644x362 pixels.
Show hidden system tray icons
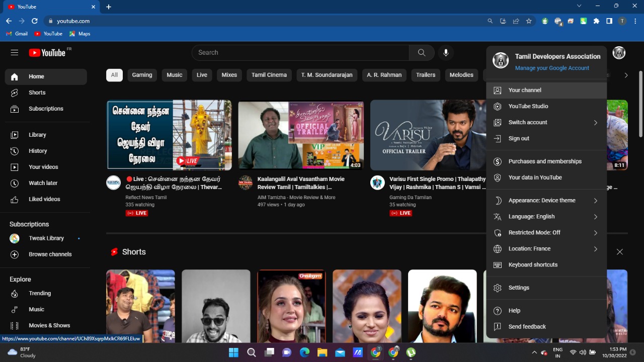(x=534, y=352)
